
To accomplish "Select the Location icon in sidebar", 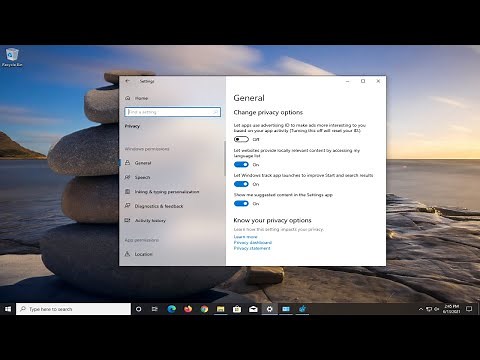I will (x=127, y=254).
